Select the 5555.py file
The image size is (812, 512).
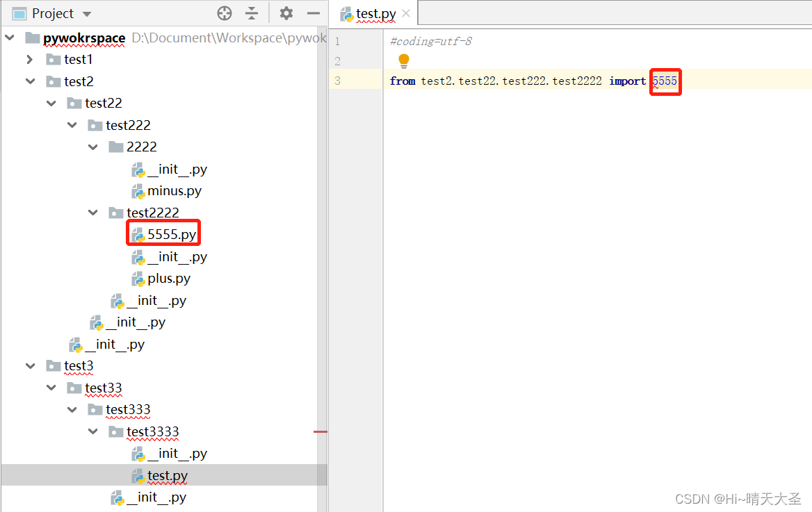tap(172, 235)
